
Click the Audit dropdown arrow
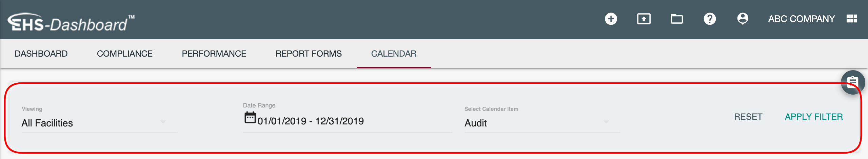[606, 122]
